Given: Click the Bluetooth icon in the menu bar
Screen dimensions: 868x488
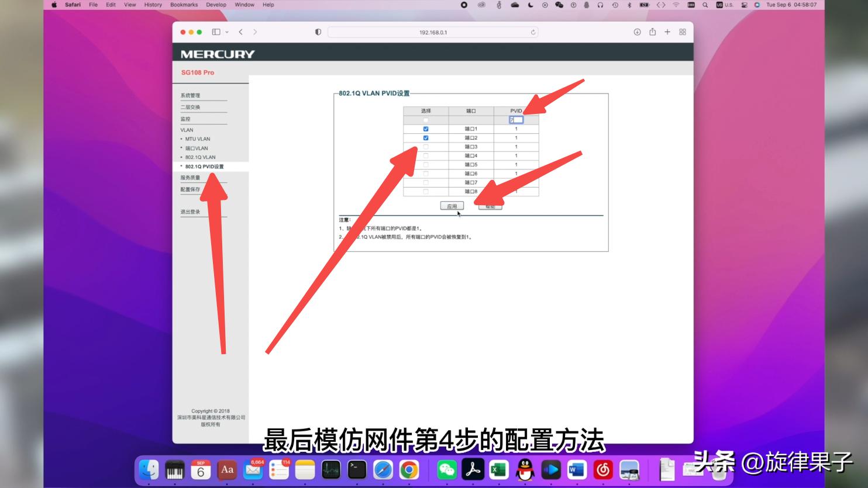Looking at the screenshot, I should 629,5.
